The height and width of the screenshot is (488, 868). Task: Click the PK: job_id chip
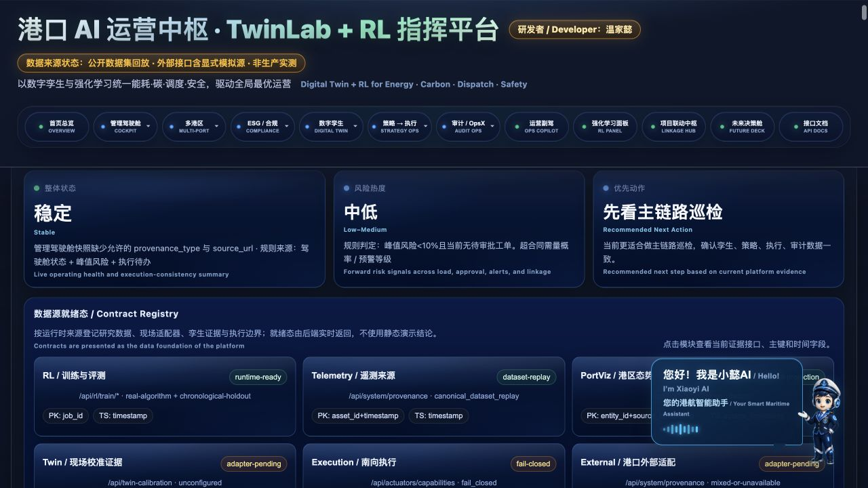[x=66, y=415]
